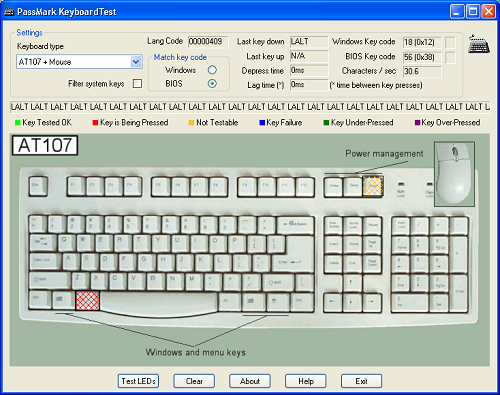Click the LALT key history text strip
Screen dimensions: 500x395
click(x=250, y=107)
